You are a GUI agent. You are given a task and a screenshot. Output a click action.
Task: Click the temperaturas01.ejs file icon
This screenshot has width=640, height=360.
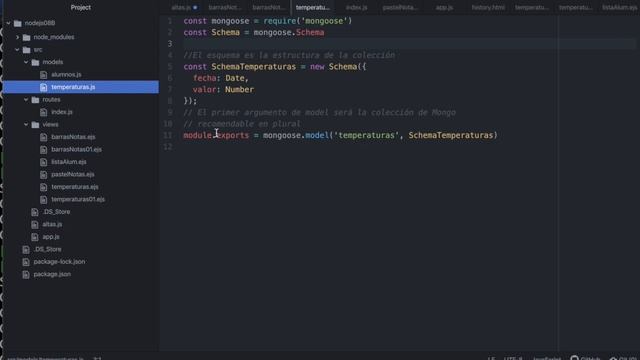click(44, 200)
